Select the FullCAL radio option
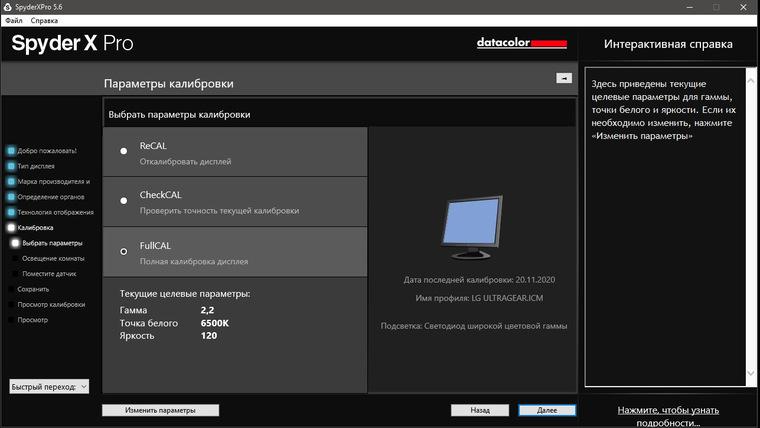Viewport: 760px width, 428px height. click(124, 252)
